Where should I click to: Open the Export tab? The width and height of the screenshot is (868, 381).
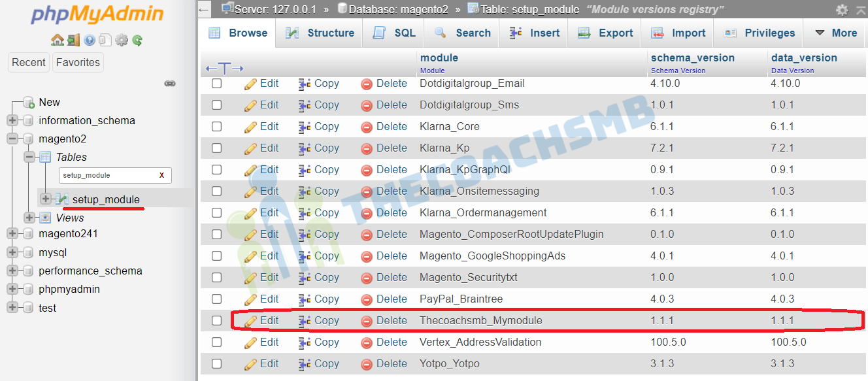coord(605,33)
